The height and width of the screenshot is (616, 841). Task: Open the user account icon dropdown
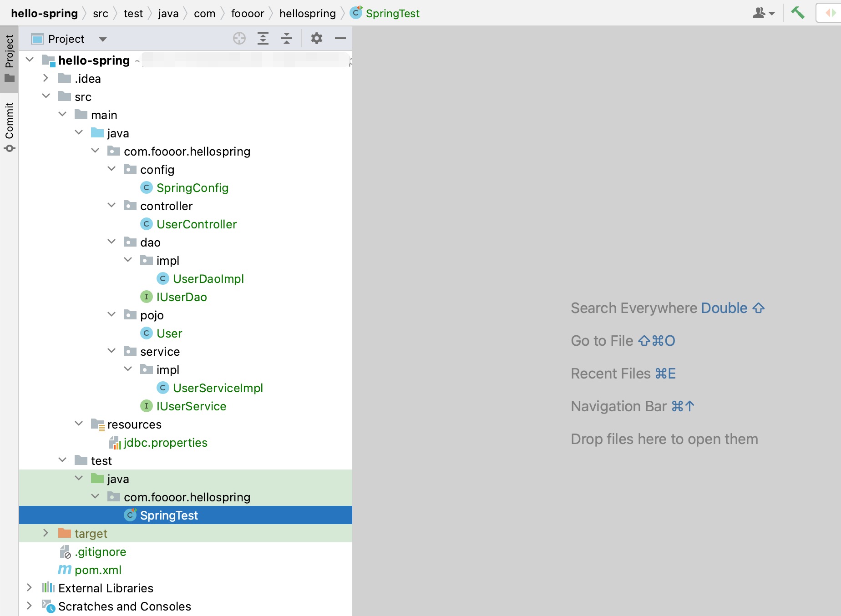(763, 13)
